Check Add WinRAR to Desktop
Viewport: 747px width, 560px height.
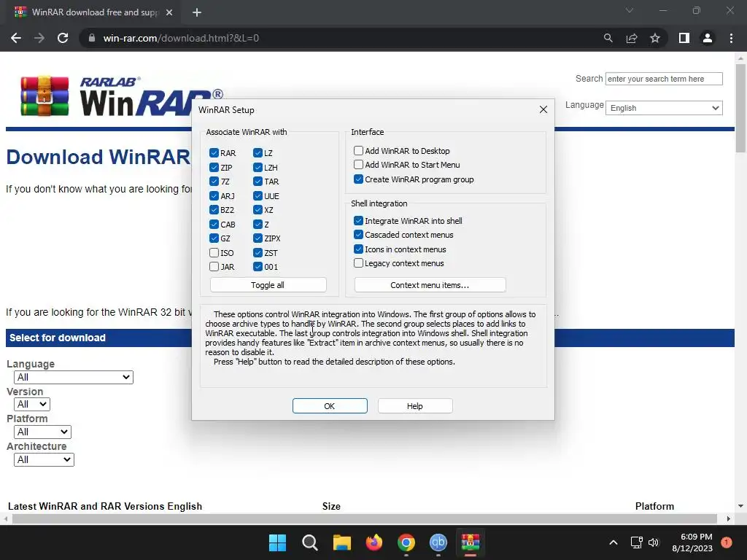(358, 150)
